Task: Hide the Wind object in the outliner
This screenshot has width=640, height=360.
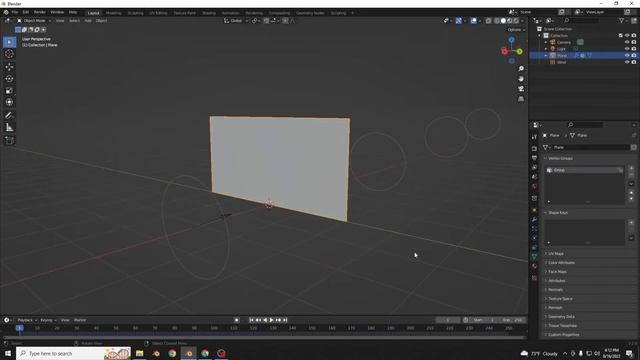Action: (627, 62)
